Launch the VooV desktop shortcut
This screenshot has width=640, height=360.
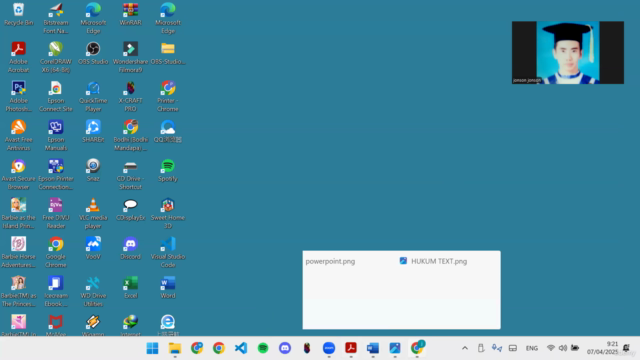93,248
